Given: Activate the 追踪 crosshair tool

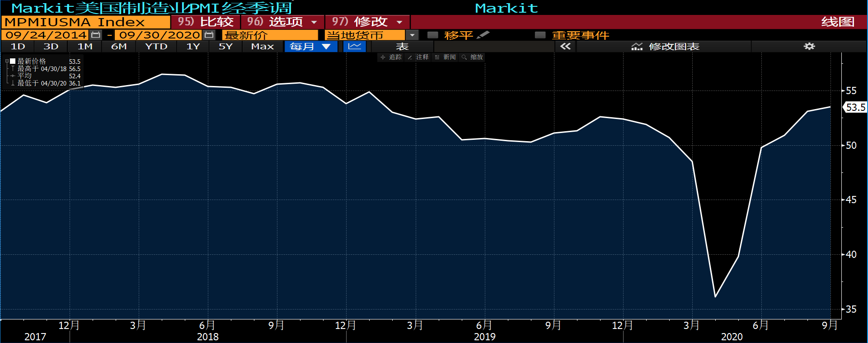Looking at the screenshot, I should tap(391, 57).
